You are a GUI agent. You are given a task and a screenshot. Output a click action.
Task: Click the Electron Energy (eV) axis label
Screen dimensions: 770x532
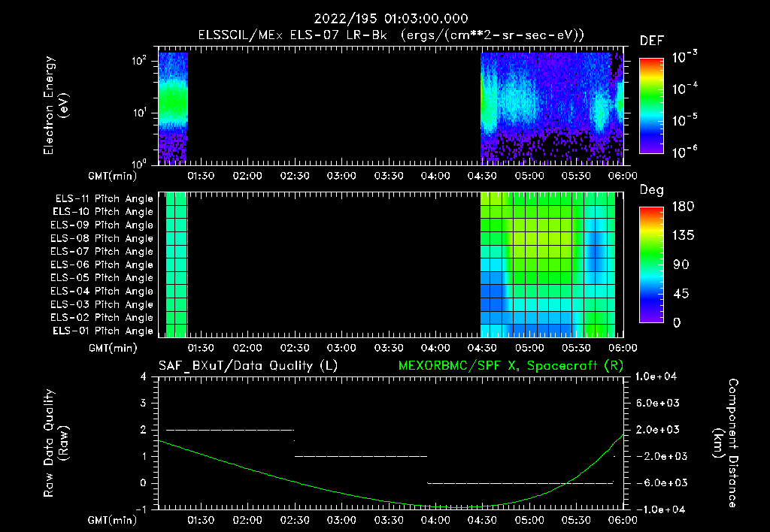pos(56,105)
